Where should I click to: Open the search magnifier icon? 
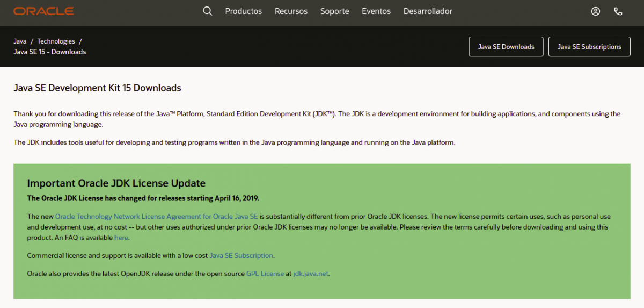coord(208,11)
